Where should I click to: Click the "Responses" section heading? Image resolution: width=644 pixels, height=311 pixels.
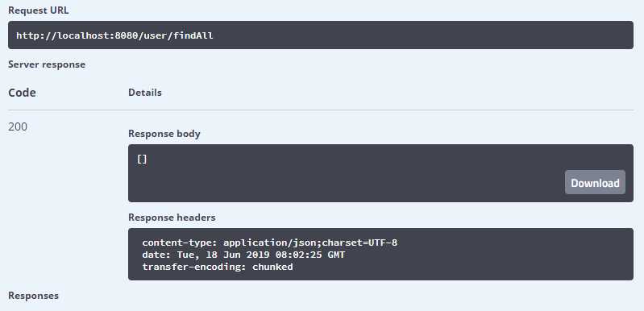pyautogui.click(x=33, y=296)
